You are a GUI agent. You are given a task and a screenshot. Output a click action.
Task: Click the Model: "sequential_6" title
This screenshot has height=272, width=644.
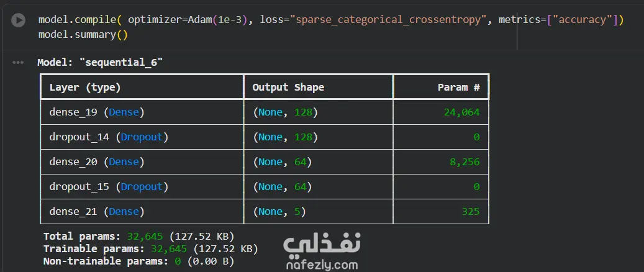(100, 63)
